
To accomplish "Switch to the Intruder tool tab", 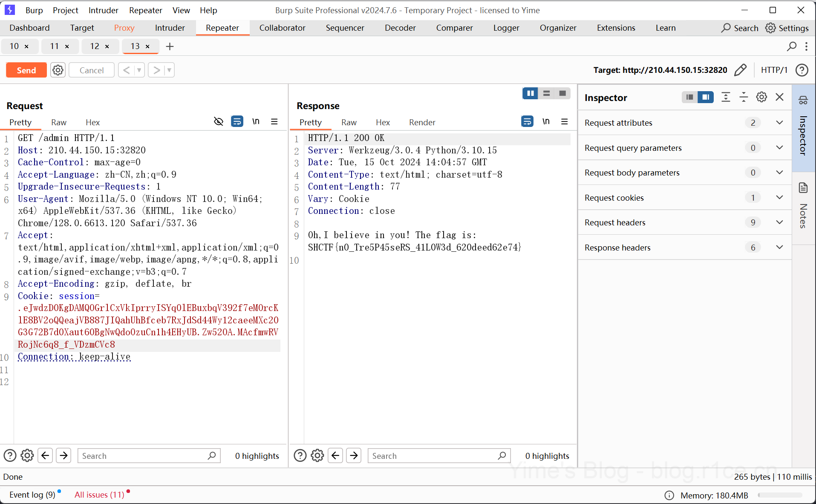I will pyautogui.click(x=170, y=28).
